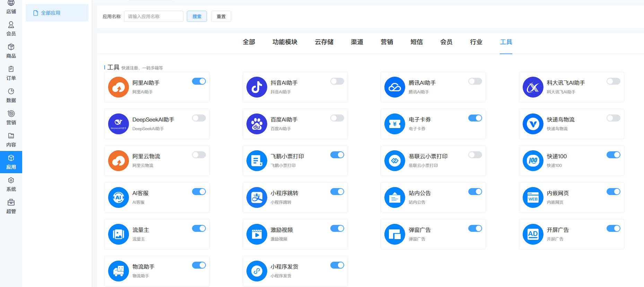Click the 腾讯AI助手 cloud icon

395,87
